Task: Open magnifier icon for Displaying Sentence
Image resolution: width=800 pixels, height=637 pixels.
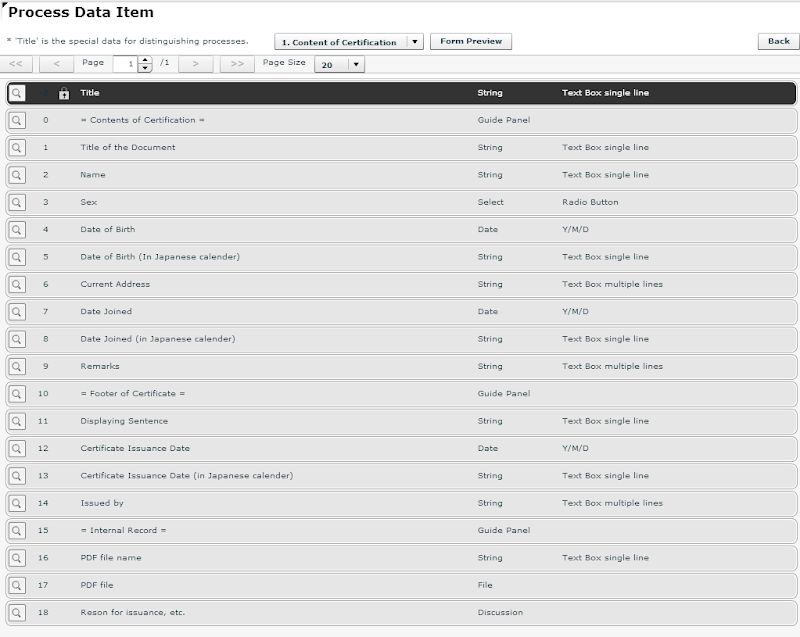Action: pyautogui.click(x=17, y=421)
